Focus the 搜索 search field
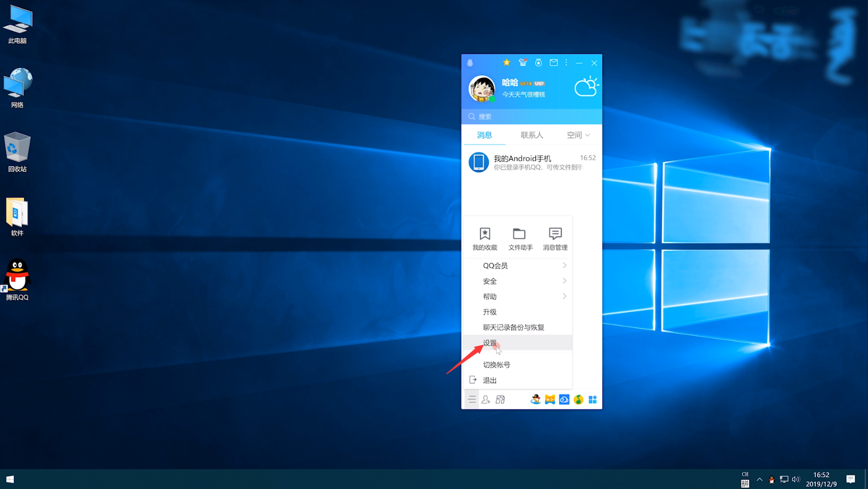Viewport: 868px width, 489px height. pos(532,116)
